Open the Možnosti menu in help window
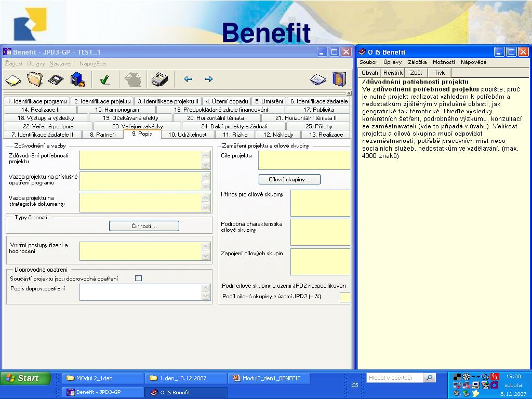This screenshot has height=399, width=532. (x=444, y=62)
